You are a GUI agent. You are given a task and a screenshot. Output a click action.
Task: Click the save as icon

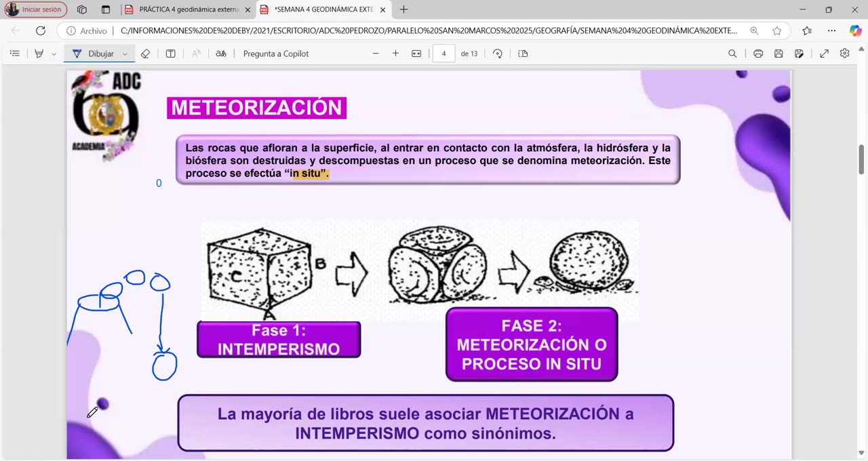pos(800,54)
